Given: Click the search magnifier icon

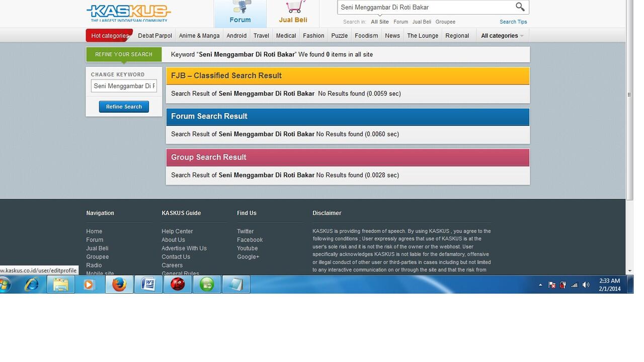Looking at the screenshot, I should click(520, 7).
